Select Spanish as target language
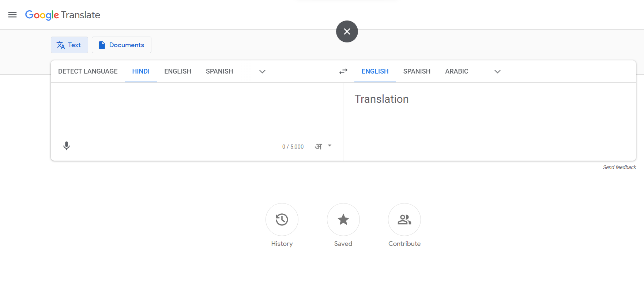644x292 pixels. click(417, 71)
